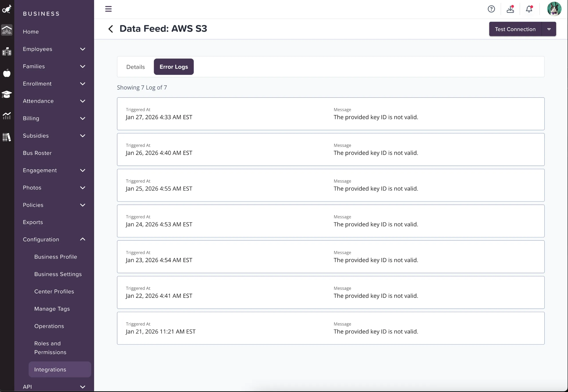This screenshot has width=568, height=392.
Task: Open the analytics chart sidebar icon
Action: (x=7, y=116)
